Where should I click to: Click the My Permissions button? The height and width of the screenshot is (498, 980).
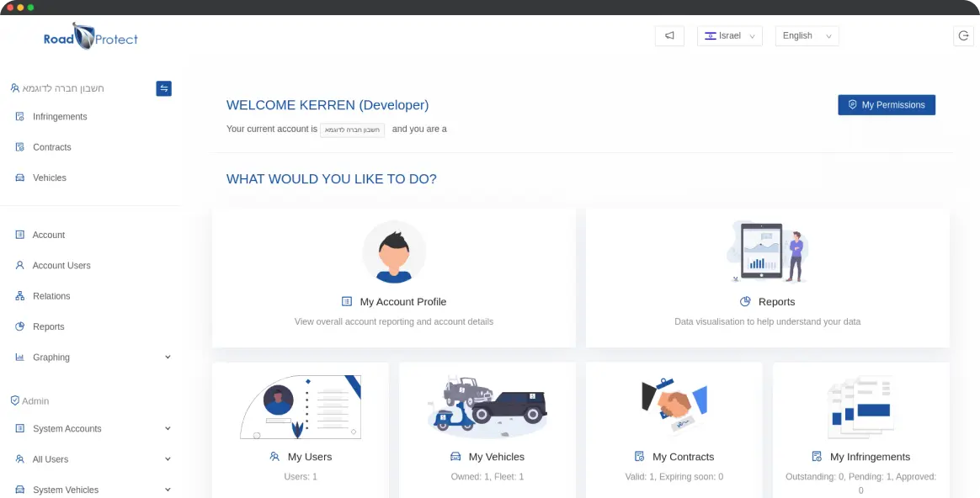tap(886, 105)
